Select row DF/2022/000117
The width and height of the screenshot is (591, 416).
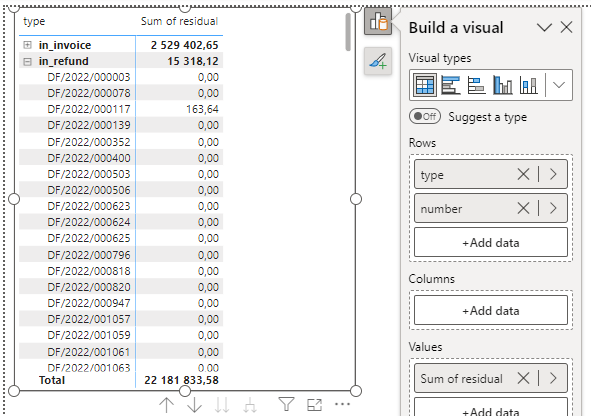click(x=89, y=109)
